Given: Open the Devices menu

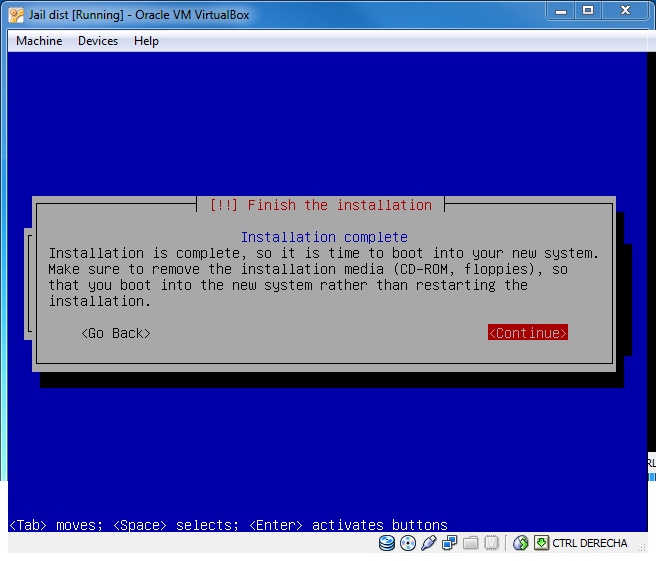Looking at the screenshot, I should (x=98, y=41).
